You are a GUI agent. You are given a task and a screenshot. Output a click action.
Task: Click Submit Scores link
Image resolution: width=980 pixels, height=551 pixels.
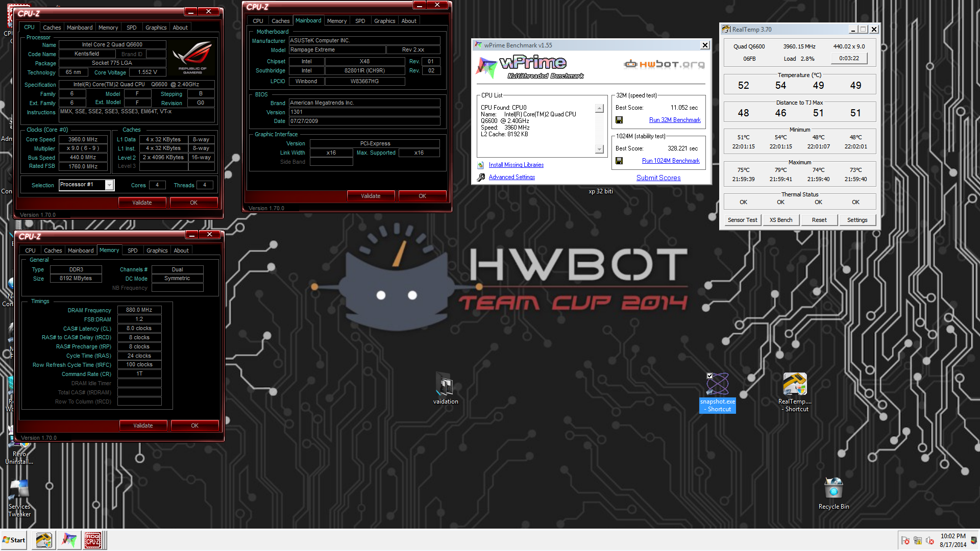coord(658,178)
